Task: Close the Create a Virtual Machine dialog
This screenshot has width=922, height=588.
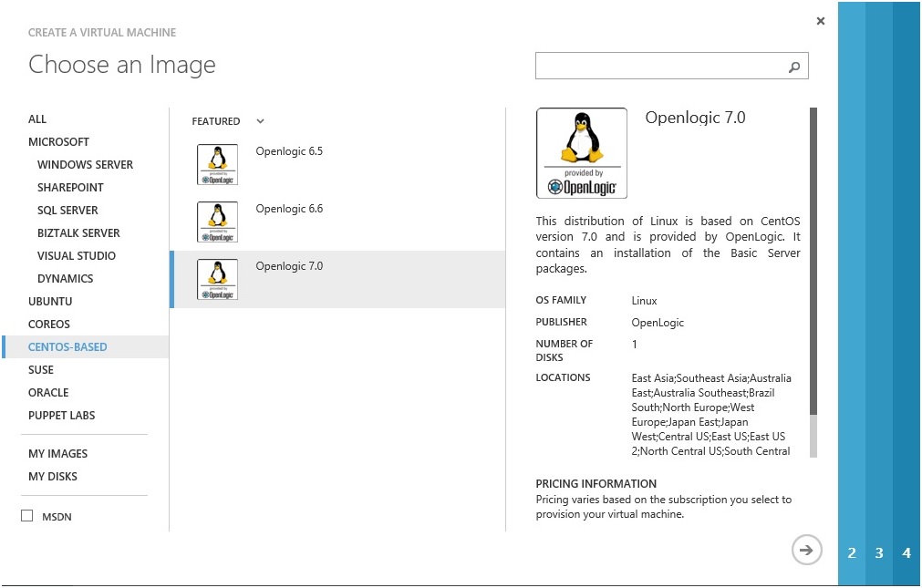Action: click(820, 21)
